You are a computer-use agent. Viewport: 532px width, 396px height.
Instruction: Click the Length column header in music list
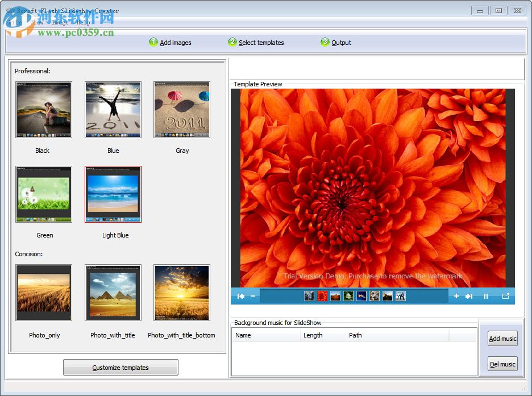pyautogui.click(x=314, y=335)
